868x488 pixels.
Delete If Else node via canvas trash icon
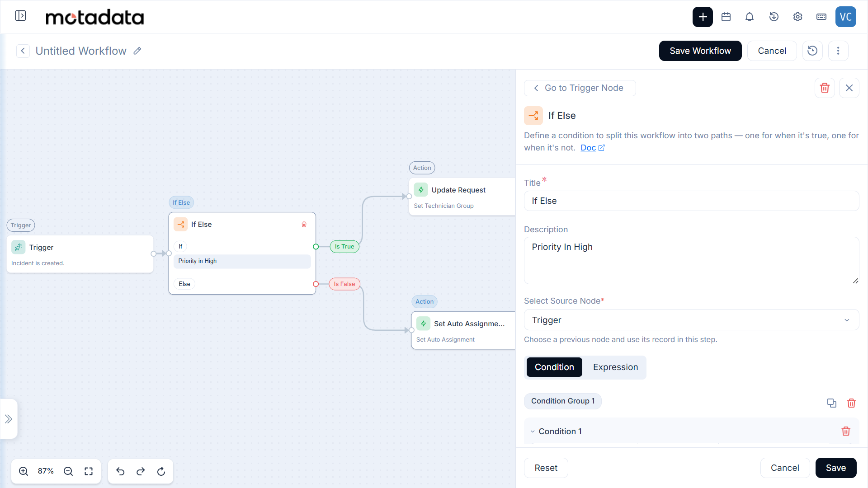point(304,225)
